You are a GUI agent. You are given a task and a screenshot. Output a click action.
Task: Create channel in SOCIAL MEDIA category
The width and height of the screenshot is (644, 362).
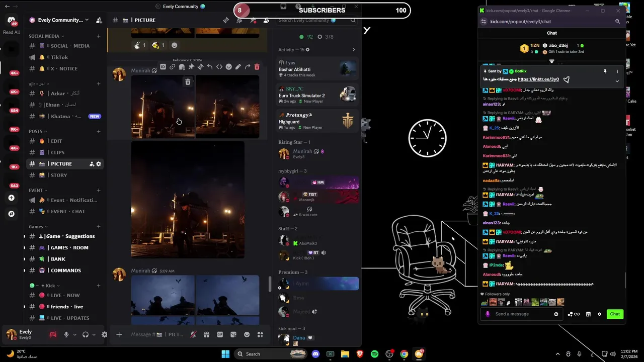click(x=99, y=36)
